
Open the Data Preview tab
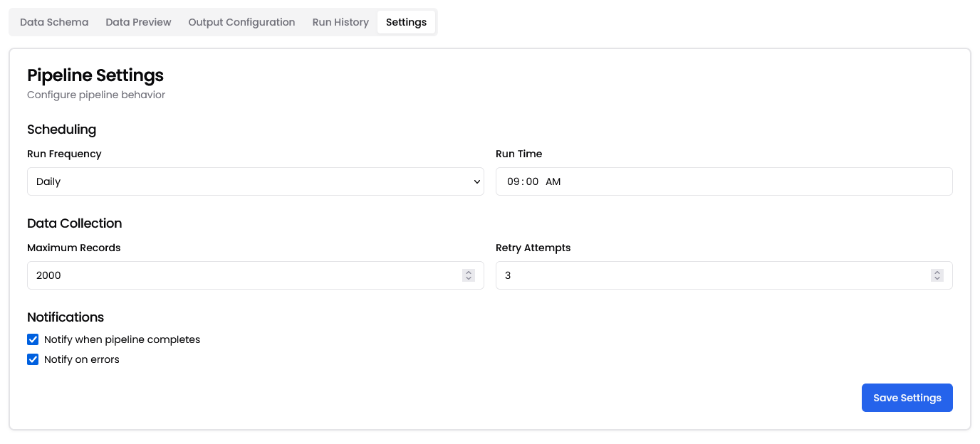tap(138, 22)
